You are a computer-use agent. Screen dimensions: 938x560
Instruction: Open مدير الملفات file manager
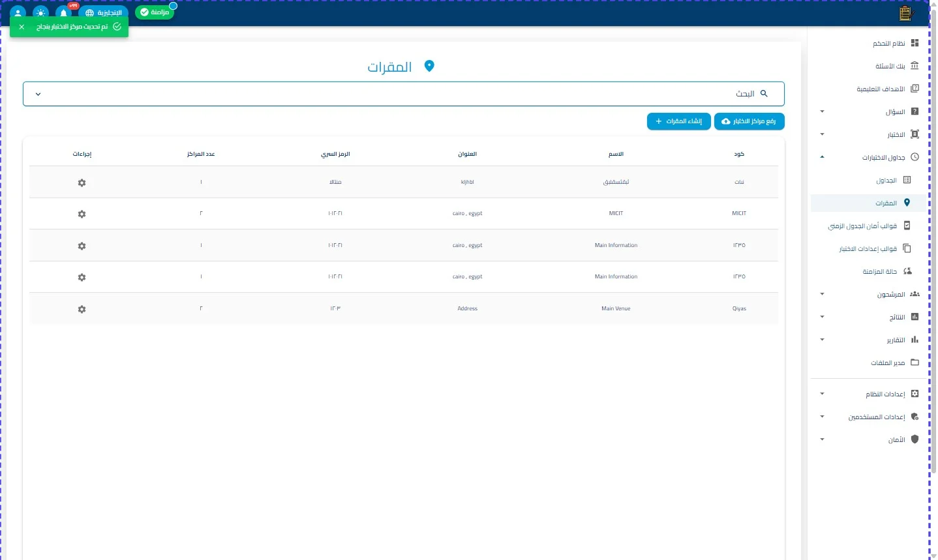(x=869, y=362)
